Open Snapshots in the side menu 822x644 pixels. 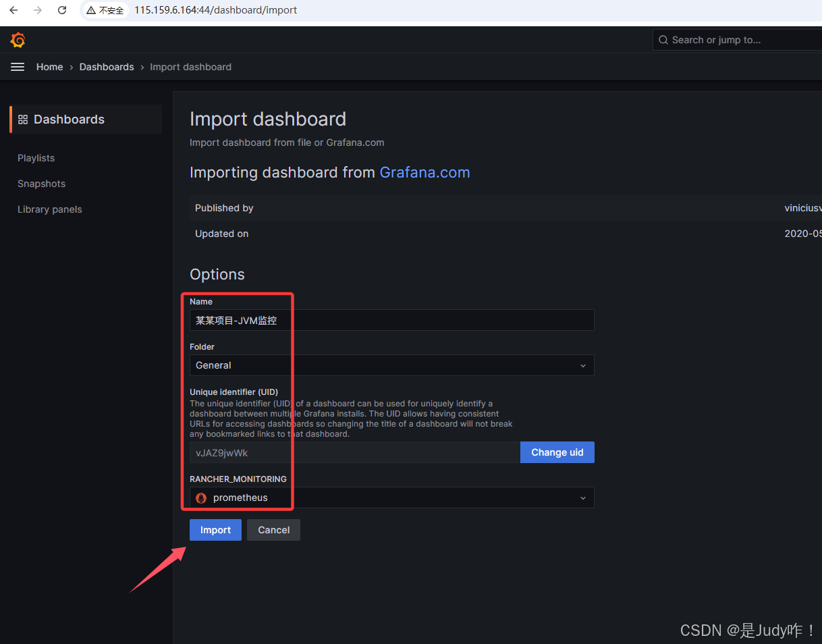42,184
